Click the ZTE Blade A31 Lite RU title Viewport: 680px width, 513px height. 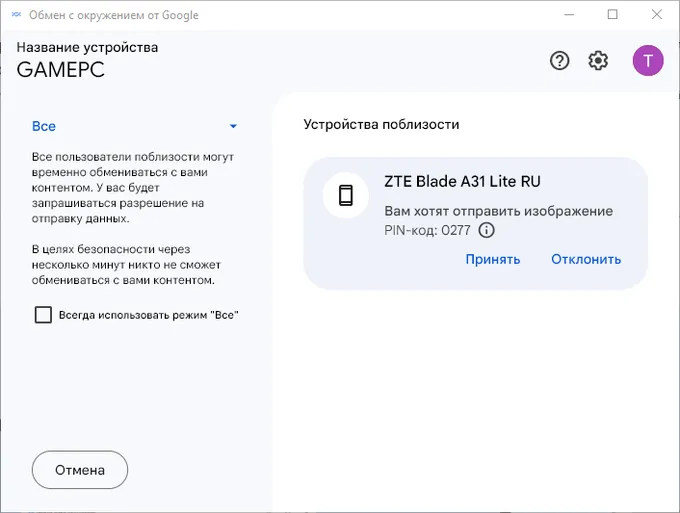click(x=462, y=182)
